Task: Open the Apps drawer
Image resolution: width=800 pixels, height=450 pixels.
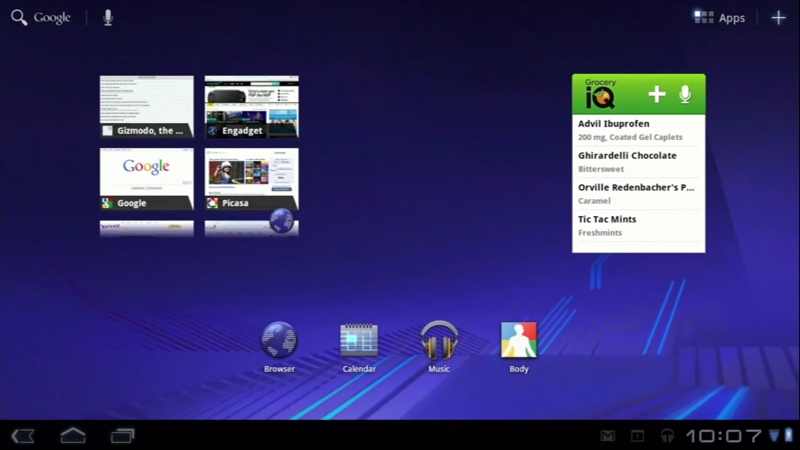Action: [719, 18]
